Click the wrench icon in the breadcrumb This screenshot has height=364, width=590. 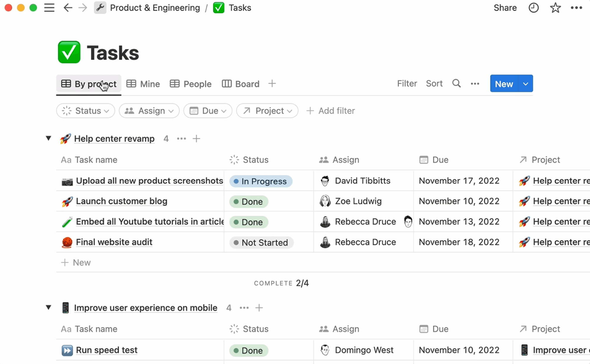[x=100, y=8]
